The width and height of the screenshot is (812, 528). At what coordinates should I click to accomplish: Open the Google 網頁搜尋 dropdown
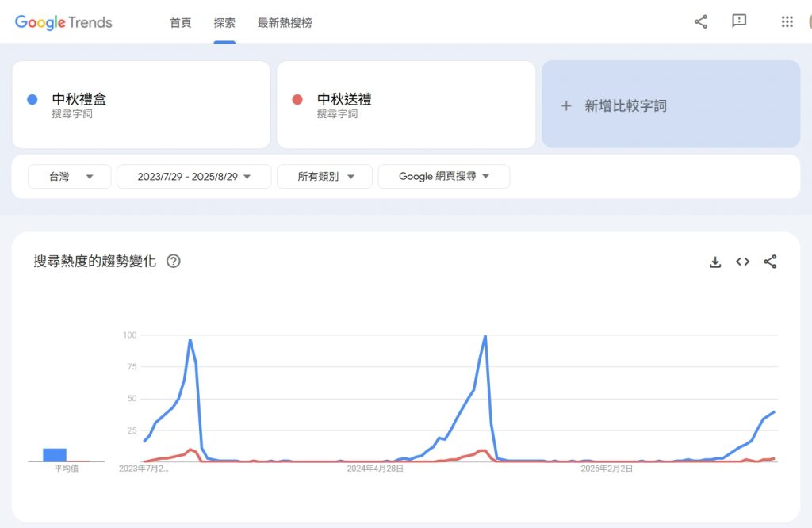coord(444,177)
